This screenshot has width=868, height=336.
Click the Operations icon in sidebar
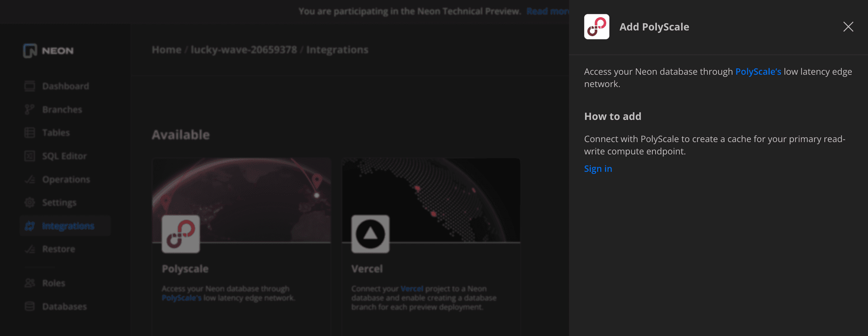(30, 180)
